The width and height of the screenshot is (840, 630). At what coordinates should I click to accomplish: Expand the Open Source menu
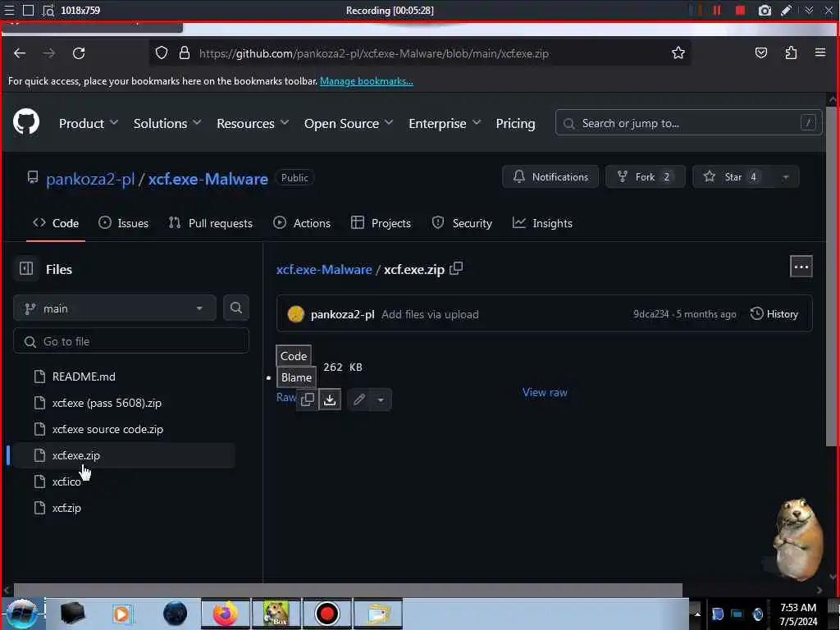[349, 123]
